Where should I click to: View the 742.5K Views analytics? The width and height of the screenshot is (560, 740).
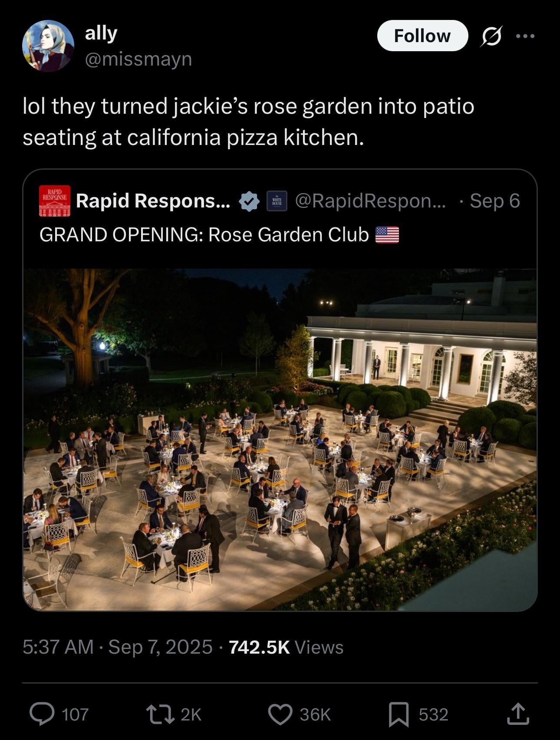286,647
